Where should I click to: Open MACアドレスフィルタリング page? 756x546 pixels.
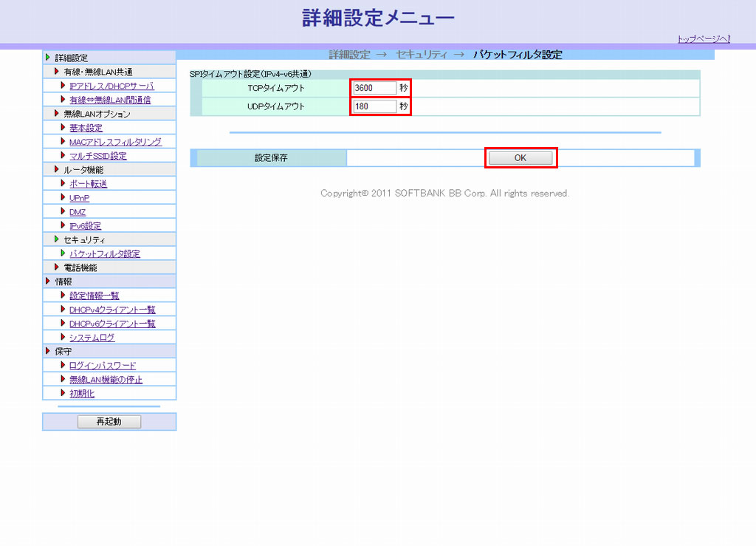tap(115, 142)
